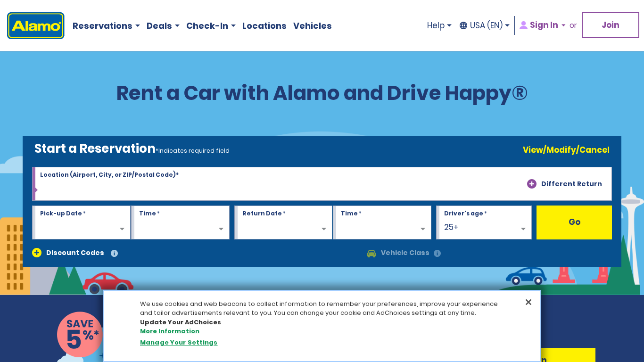Click the Join button
This screenshot has width=644, height=362.
tap(611, 25)
